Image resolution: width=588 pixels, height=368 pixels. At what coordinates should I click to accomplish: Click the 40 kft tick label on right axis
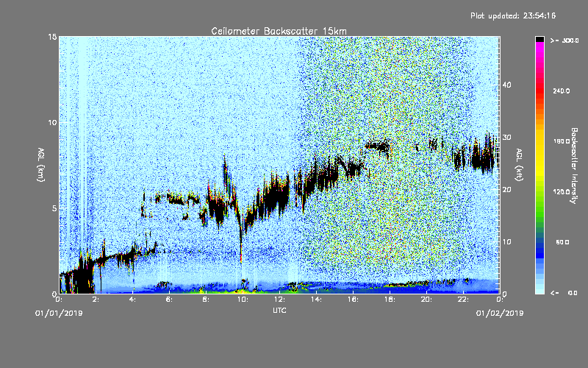click(x=506, y=85)
